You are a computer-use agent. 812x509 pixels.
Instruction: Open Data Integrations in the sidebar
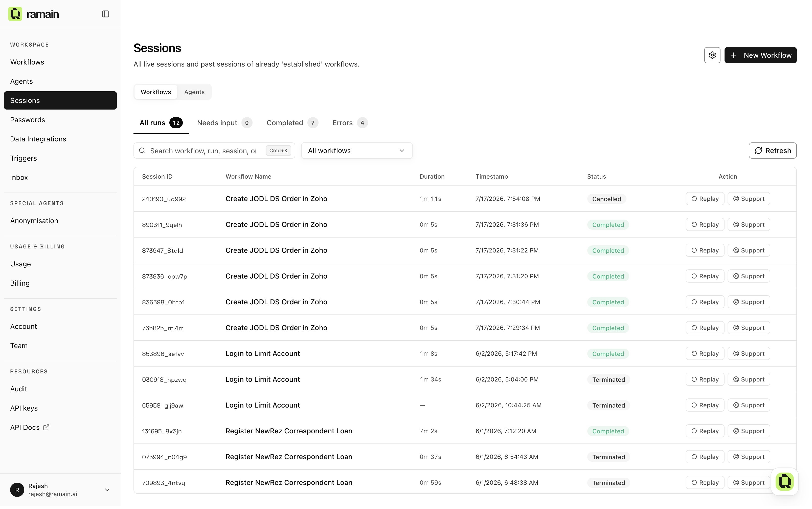pos(60,139)
